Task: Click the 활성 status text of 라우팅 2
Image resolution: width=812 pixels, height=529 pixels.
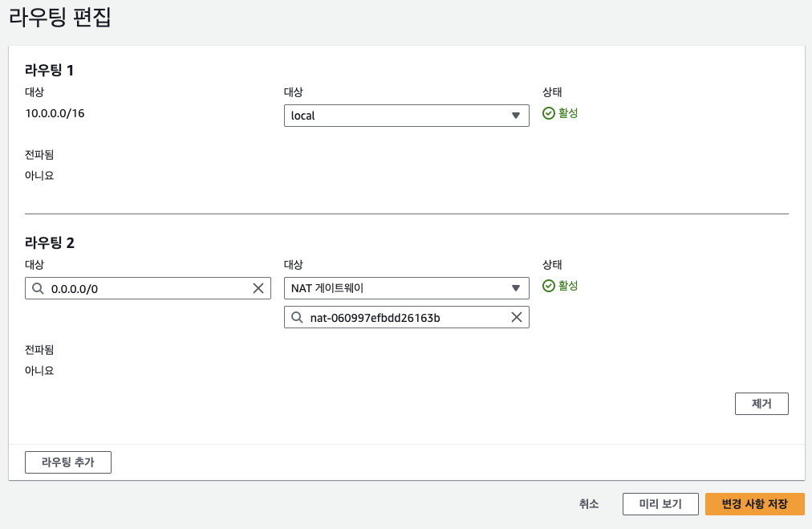Action: tap(568, 286)
